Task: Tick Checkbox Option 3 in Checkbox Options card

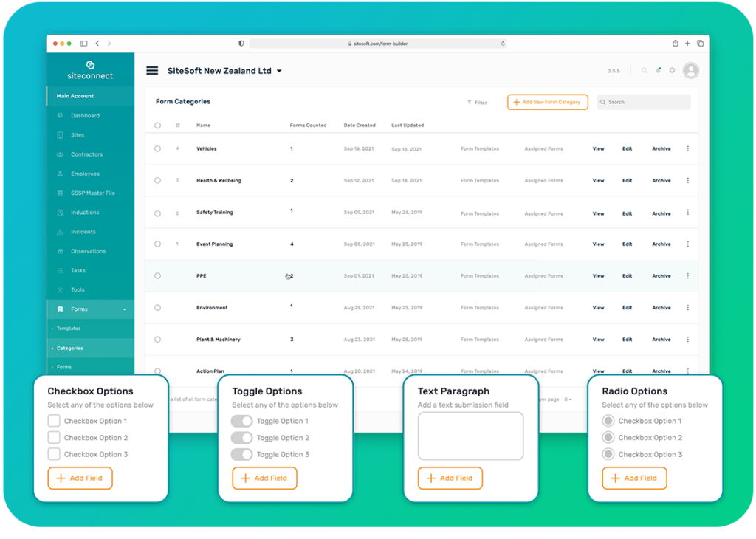Action: (x=54, y=454)
